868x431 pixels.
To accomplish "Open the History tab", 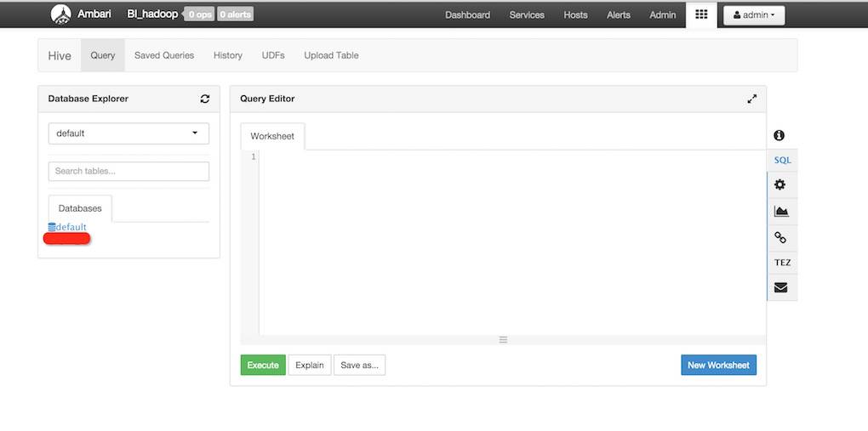I will pyautogui.click(x=228, y=55).
